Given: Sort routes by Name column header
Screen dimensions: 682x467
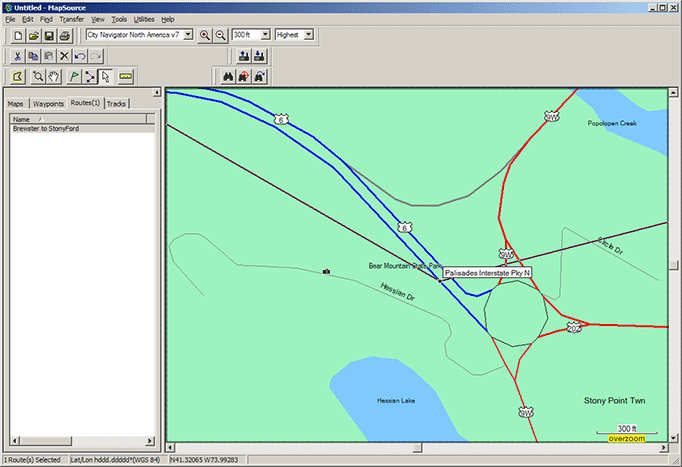Looking at the screenshot, I should point(78,119).
